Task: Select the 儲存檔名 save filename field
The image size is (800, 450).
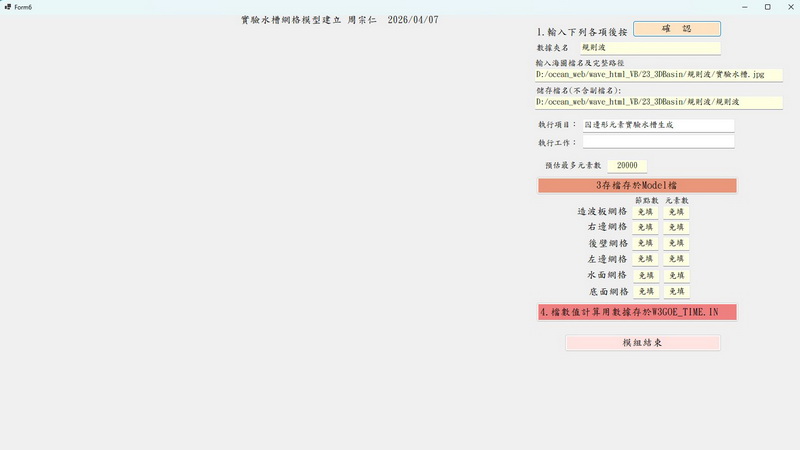Action: pyautogui.click(x=658, y=102)
